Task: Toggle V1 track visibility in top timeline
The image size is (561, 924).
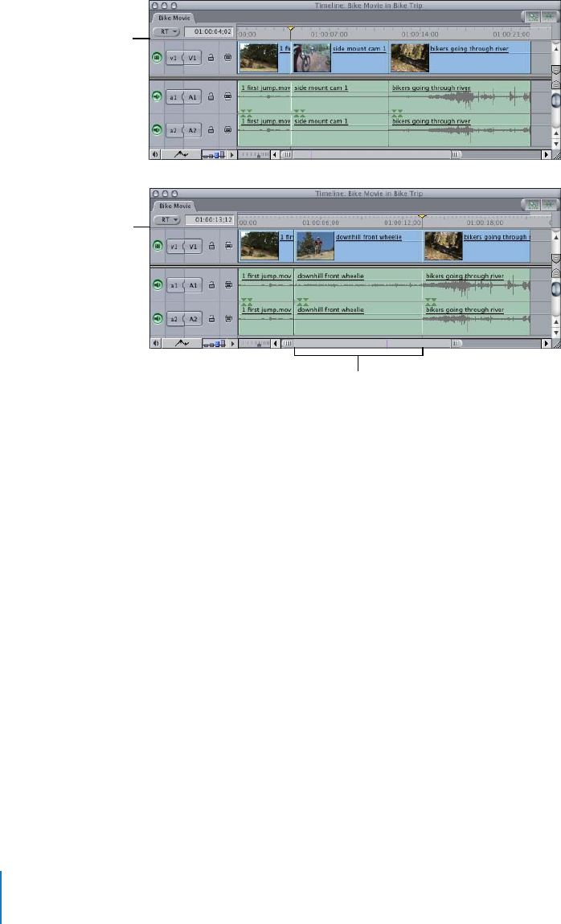Action: click(x=157, y=58)
